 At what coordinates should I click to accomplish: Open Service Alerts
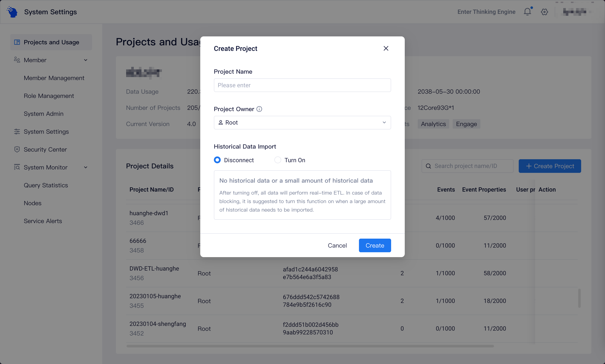click(x=43, y=221)
